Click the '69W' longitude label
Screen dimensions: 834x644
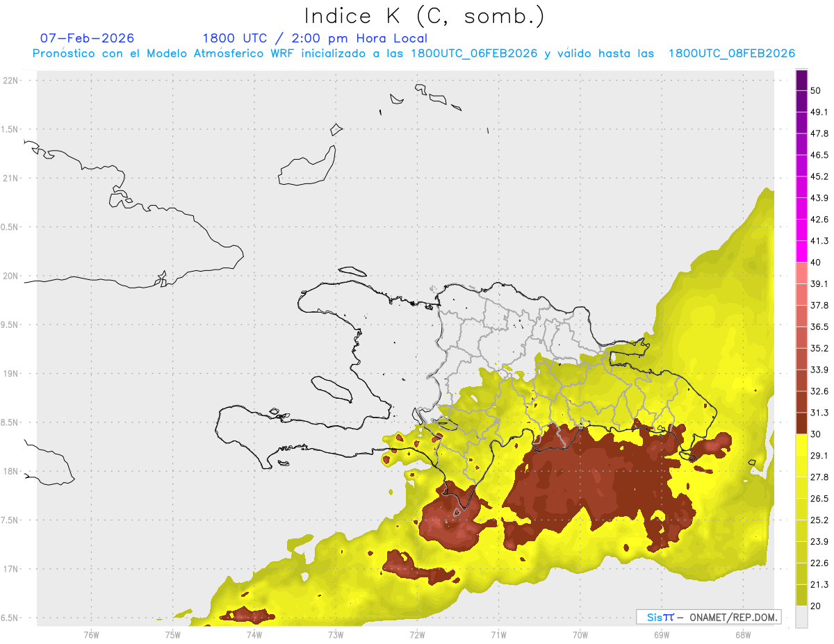[661, 634]
